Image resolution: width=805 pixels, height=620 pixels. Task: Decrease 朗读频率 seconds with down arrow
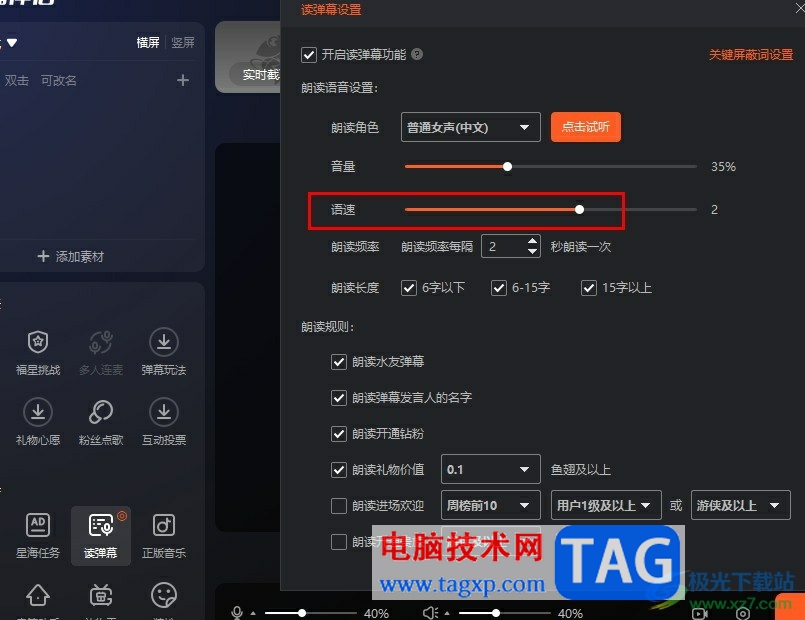click(x=532, y=251)
